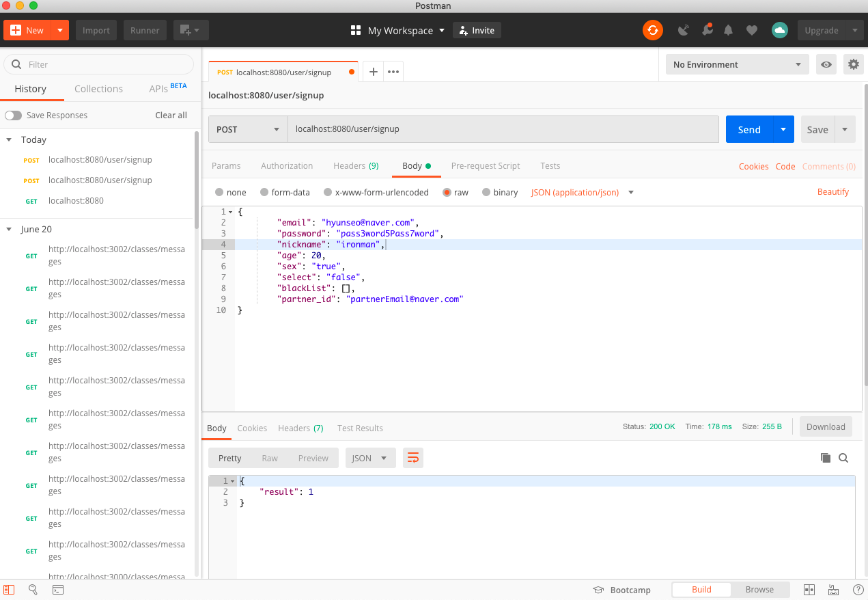Image resolution: width=868 pixels, height=600 pixels.
Task: Collapse the June 20 history group
Action: tap(10, 230)
